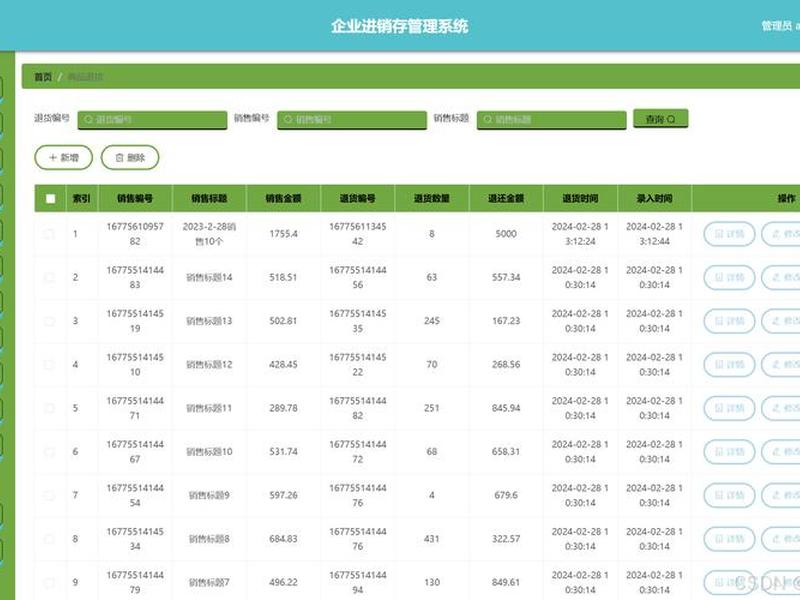Open 详情 for the 2023-2-28销售10个 row
Image resolution: width=800 pixels, height=600 pixels.
[x=729, y=234]
